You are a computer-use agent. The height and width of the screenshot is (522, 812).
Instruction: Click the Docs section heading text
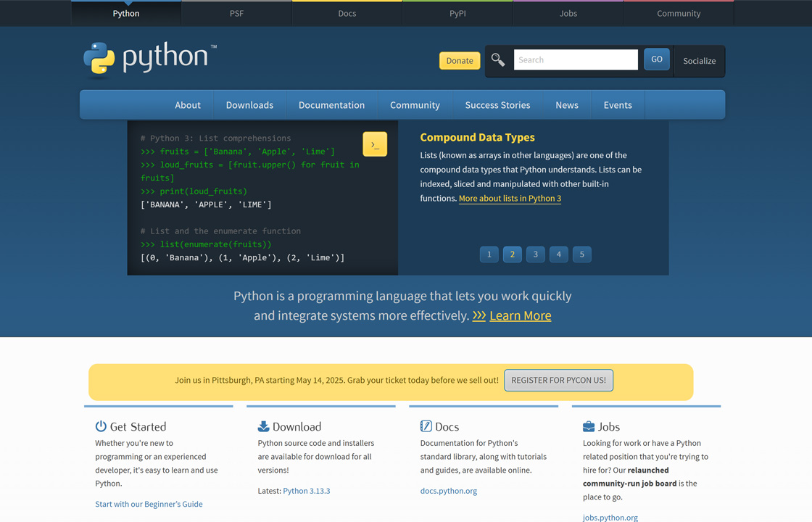tap(447, 427)
